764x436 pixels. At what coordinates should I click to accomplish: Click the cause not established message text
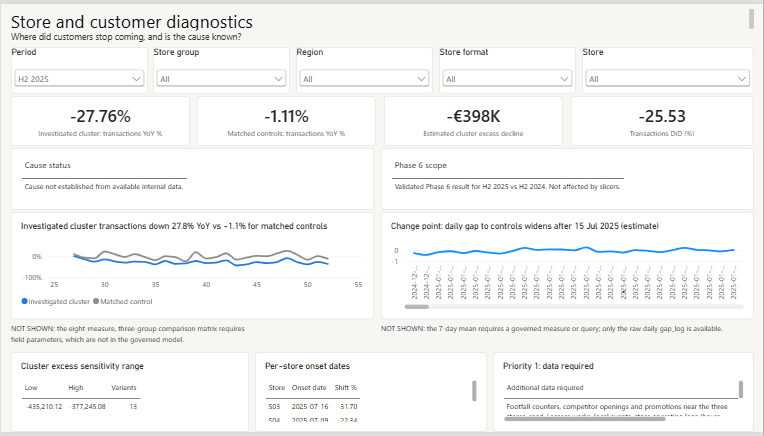[104, 187]
